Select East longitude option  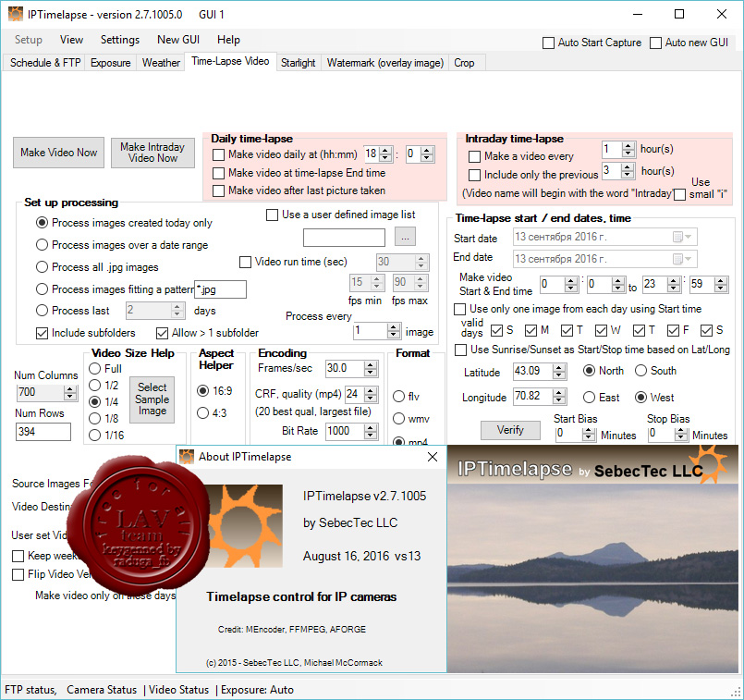click(590, 398)
